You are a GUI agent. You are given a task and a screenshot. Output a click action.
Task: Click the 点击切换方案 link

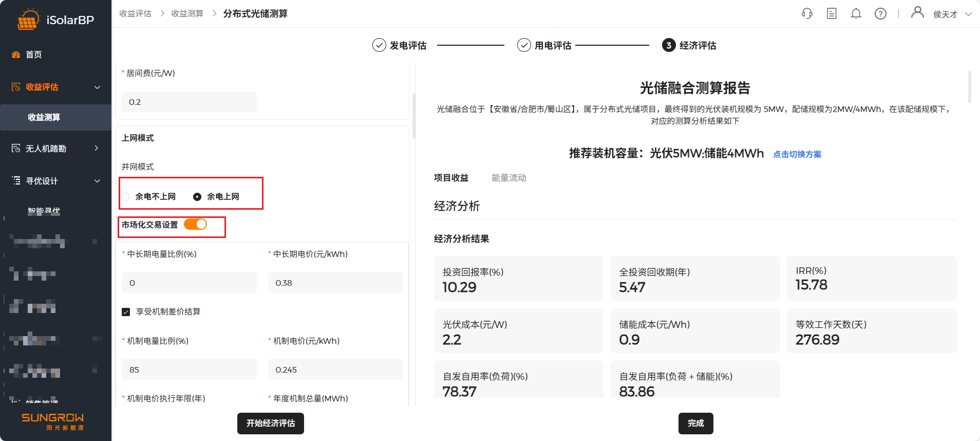[x=797, y=154]
